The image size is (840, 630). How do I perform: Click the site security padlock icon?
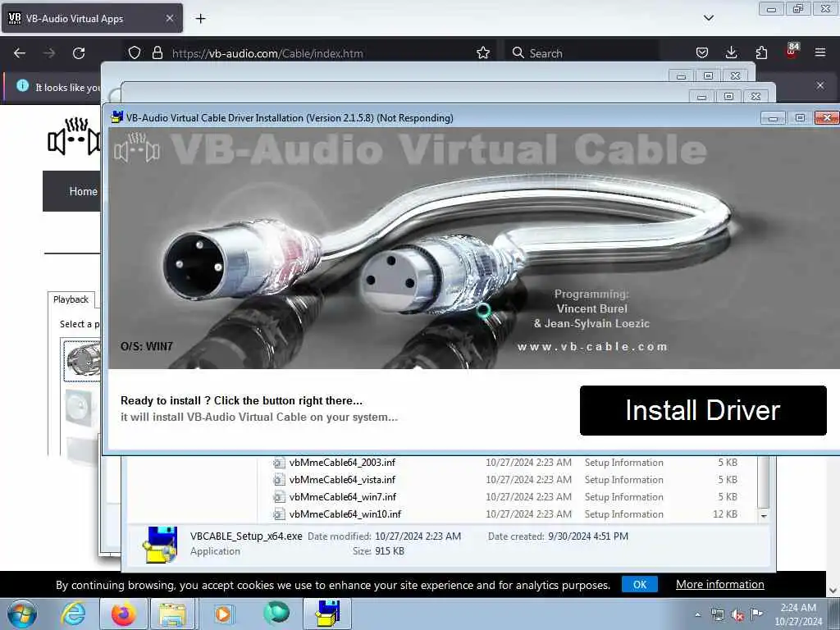point(157,52)
